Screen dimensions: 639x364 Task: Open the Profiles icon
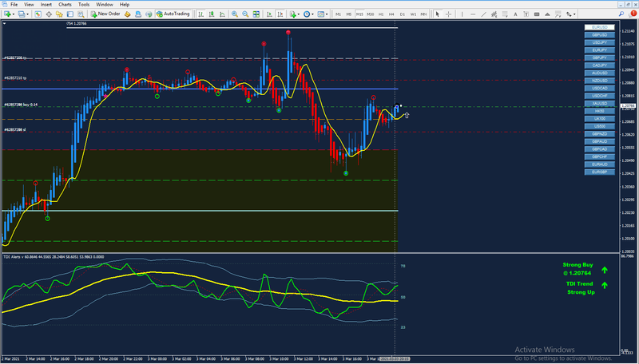(22, 14)
